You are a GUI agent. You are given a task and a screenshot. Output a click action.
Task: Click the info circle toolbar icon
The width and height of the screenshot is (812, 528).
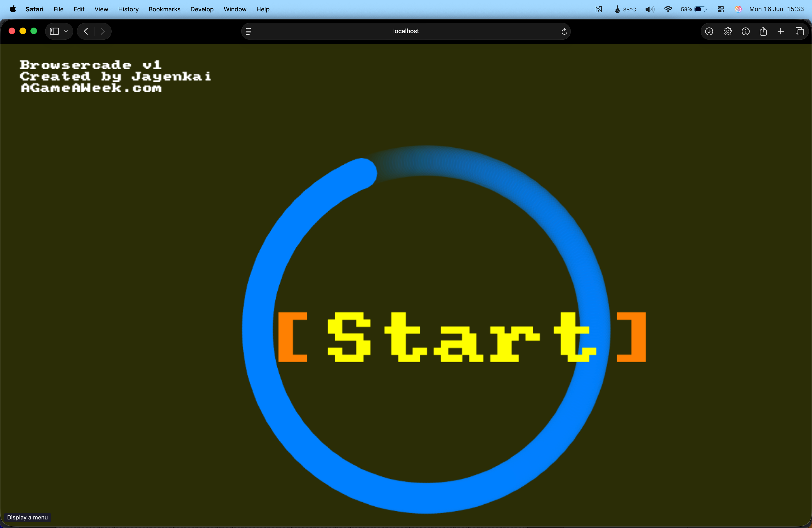pyautogui.click(x=746, y=31)
